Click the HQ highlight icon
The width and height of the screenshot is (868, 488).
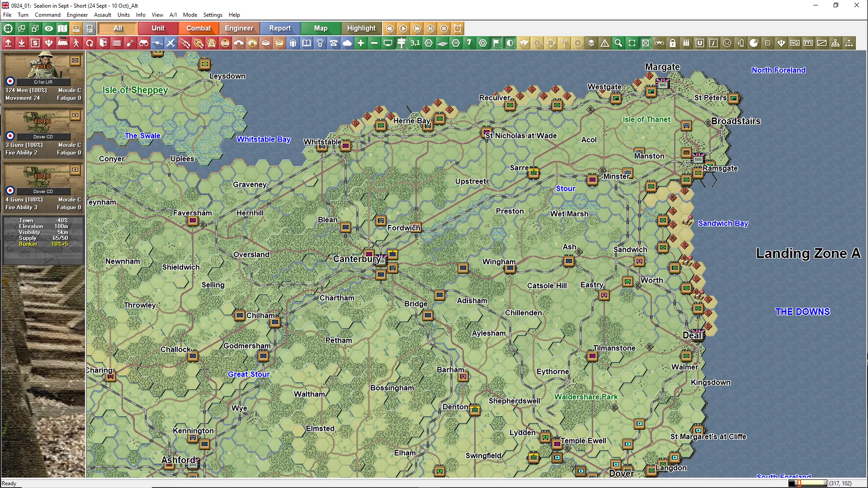(795, 43)
